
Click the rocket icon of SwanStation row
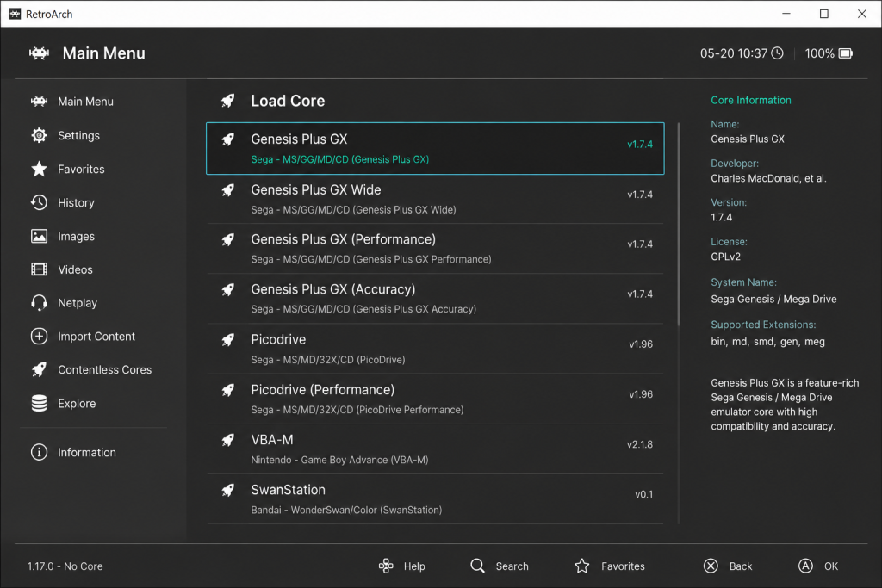pyautogui.click(x=227, y=490)
